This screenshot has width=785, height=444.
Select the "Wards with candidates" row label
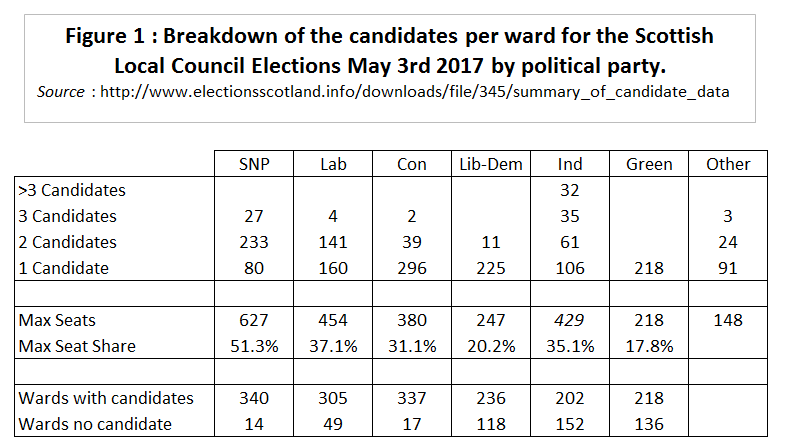point(105,398)
